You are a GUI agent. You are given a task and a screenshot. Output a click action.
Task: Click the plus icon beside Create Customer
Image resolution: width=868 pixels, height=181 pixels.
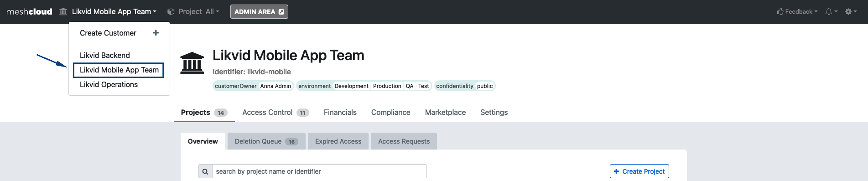click(x=156, y=33)
